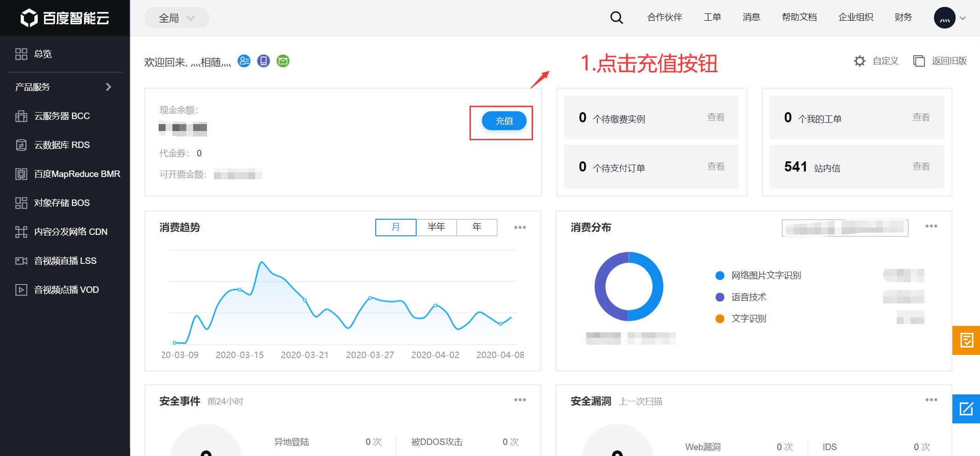Click the 对象存储 BOS icon
980x456 pixels.
point(21,203)
